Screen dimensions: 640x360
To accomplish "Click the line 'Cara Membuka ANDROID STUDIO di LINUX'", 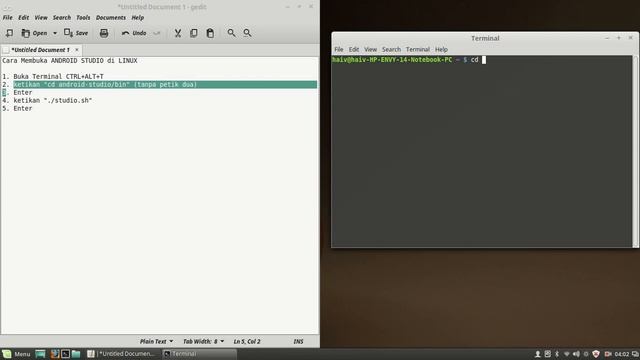I will (70, 60).
